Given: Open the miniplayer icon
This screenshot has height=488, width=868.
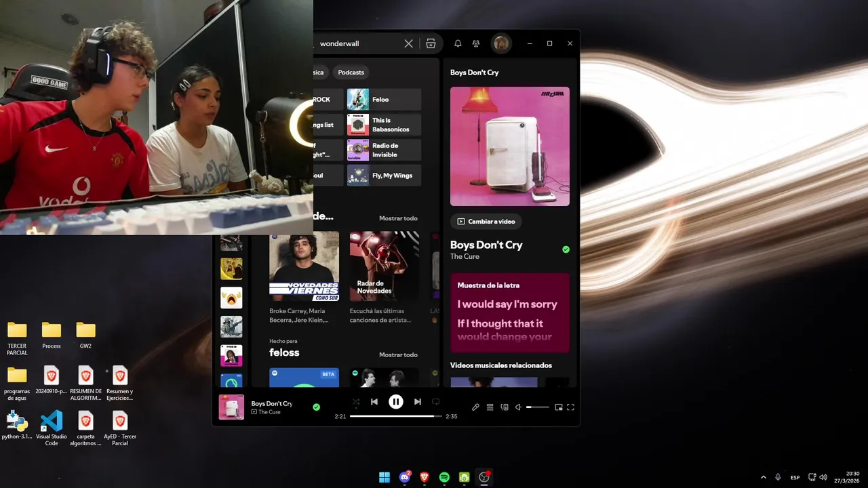Looking at the screenshot, I should coord(559,407).
